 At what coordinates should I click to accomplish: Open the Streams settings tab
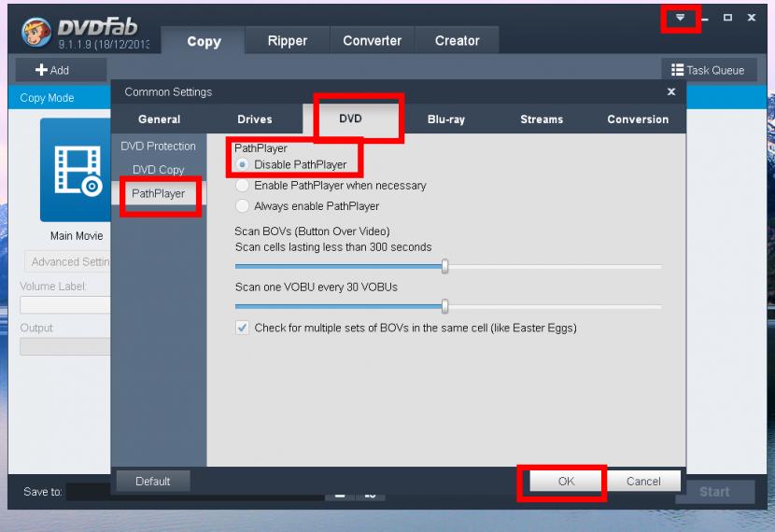coord(542,119)
